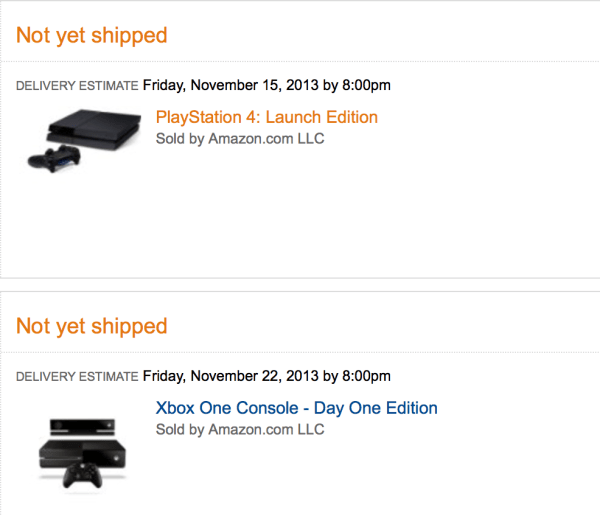Click "Sold by Amazon.com LLC" under Xbox One
The height and width of the screenshot is (516, 600).
(x=240, y=430)
